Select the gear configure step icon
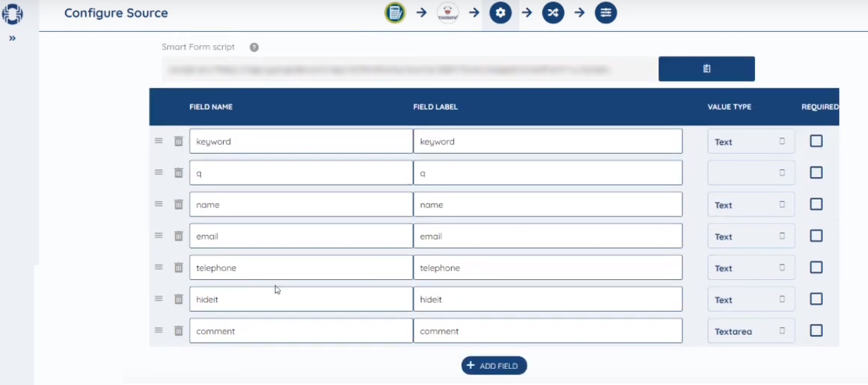 pyautogui.click(x=500, y=13)
